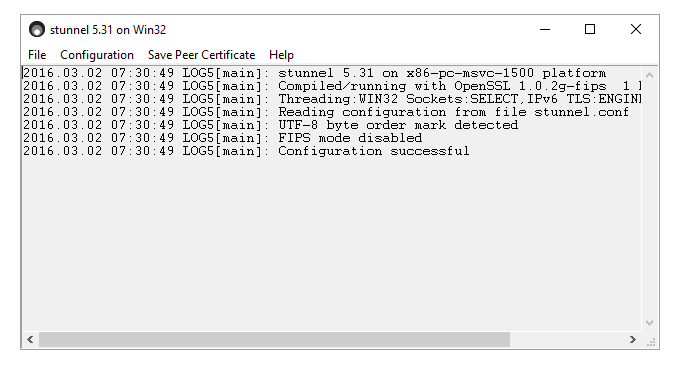679x374 pixels.
Task: Click the 'FIPS mode disabled' log line
Action: [223, 138]
